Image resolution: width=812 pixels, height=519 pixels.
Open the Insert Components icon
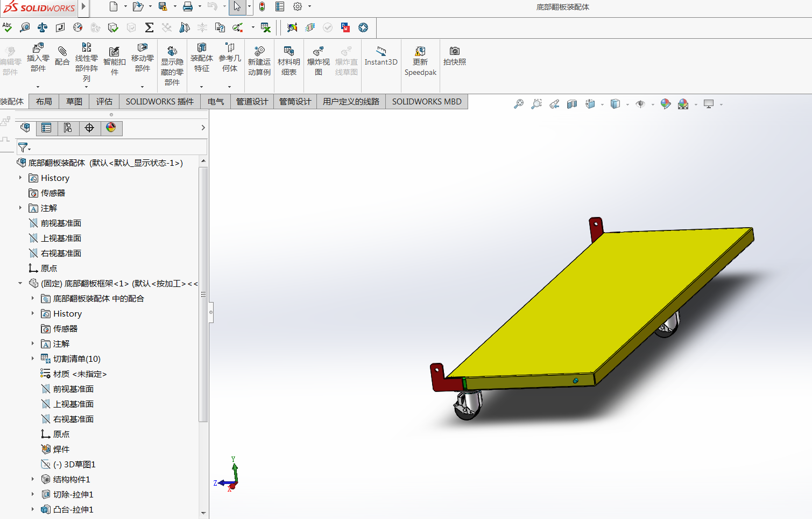coord(38,48)
